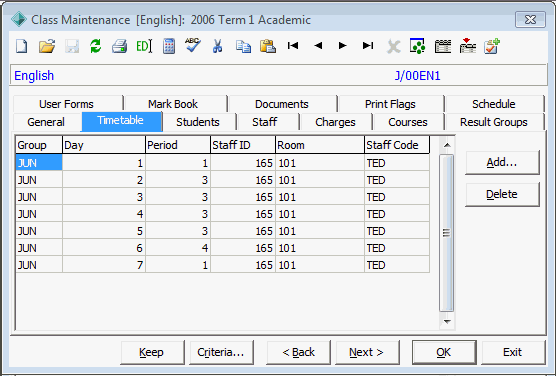Click the diamond application icon in title bar
Screen dimensions: 556x376
pyautogui.click(x=18, y=20)
